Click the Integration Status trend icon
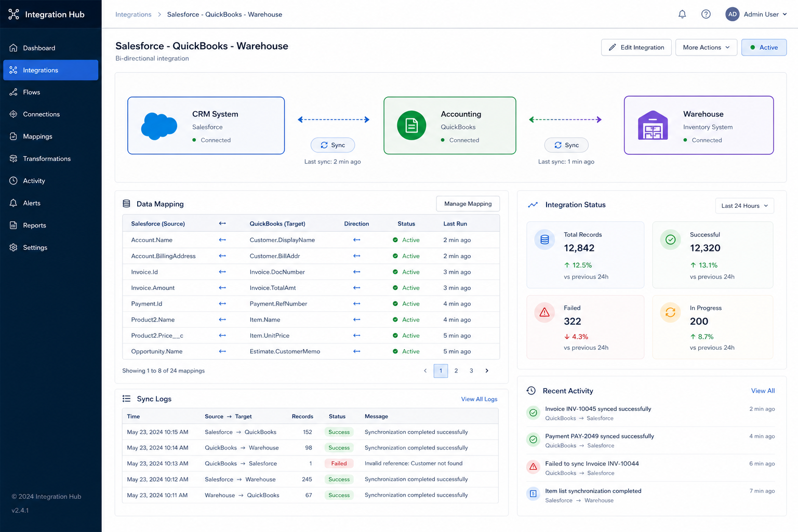The image size is (798, 532). pos(533,205)
